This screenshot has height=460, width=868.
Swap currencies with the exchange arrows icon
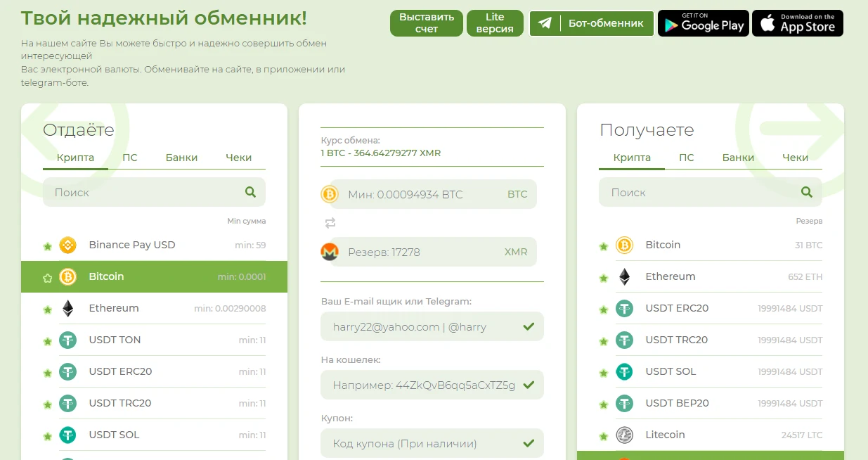tap(330, 223)
